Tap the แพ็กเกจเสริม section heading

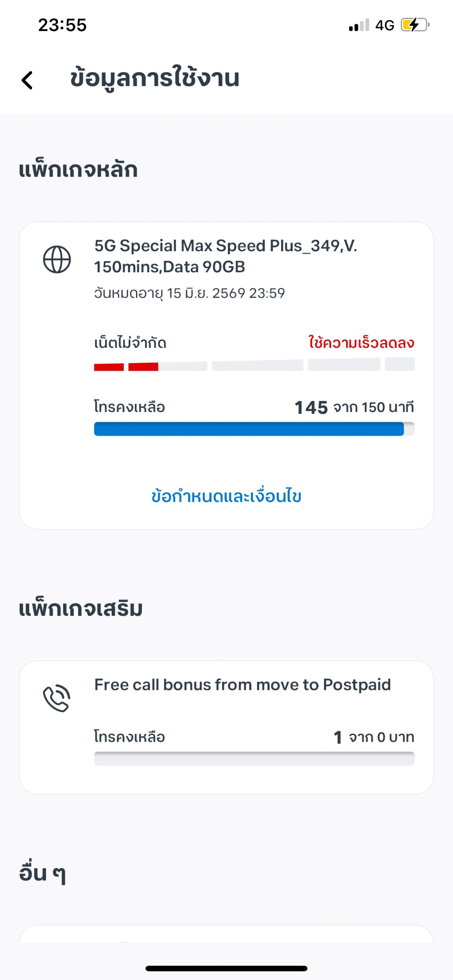point(81,609)
